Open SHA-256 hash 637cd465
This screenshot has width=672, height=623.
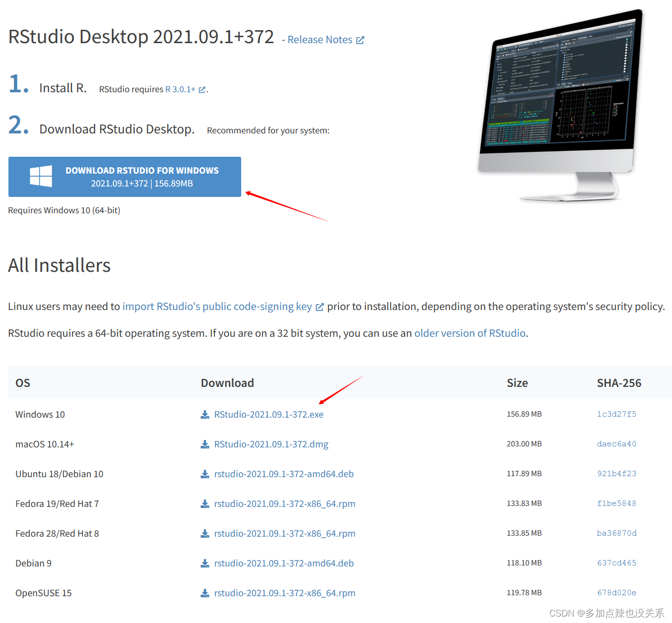616,563
